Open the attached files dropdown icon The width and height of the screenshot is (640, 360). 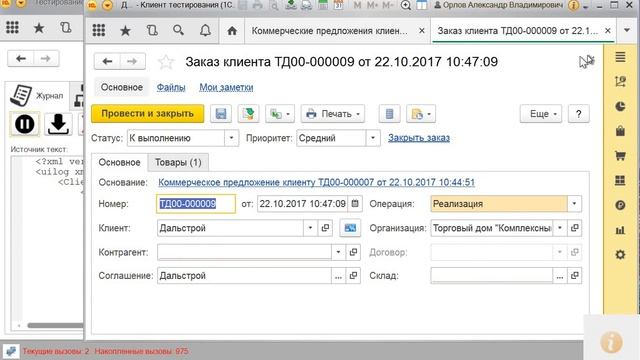click(x=421, y=113)
